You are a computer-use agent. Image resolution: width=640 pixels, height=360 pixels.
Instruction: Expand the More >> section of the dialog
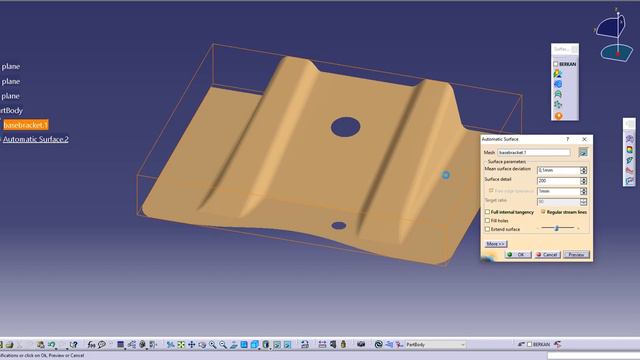click(496, 244)
